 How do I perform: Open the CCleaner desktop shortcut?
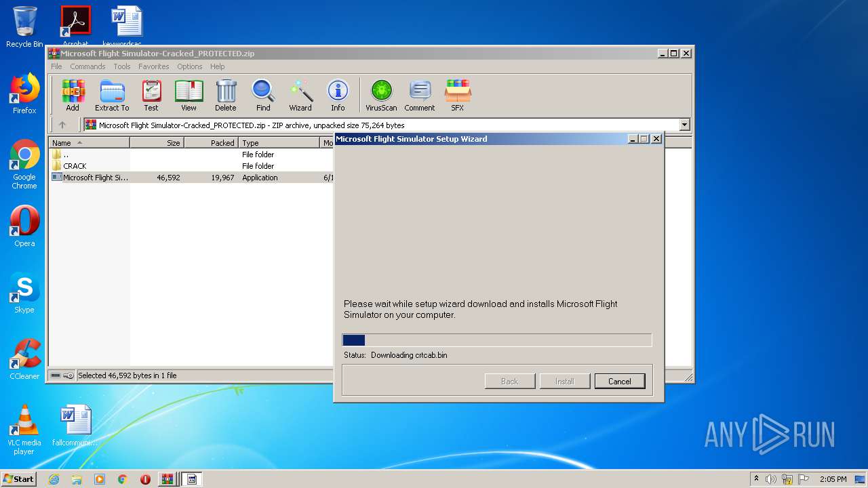(24, 359)
